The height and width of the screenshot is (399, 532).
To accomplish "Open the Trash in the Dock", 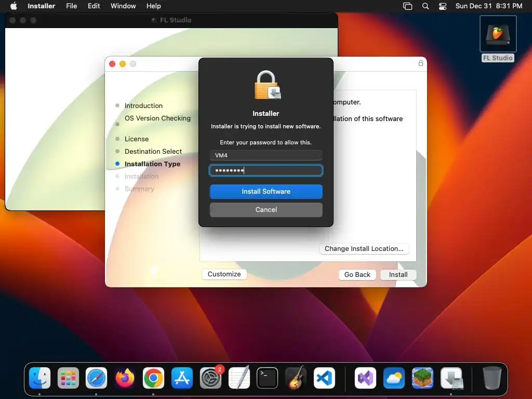I will tap(492, 378).
